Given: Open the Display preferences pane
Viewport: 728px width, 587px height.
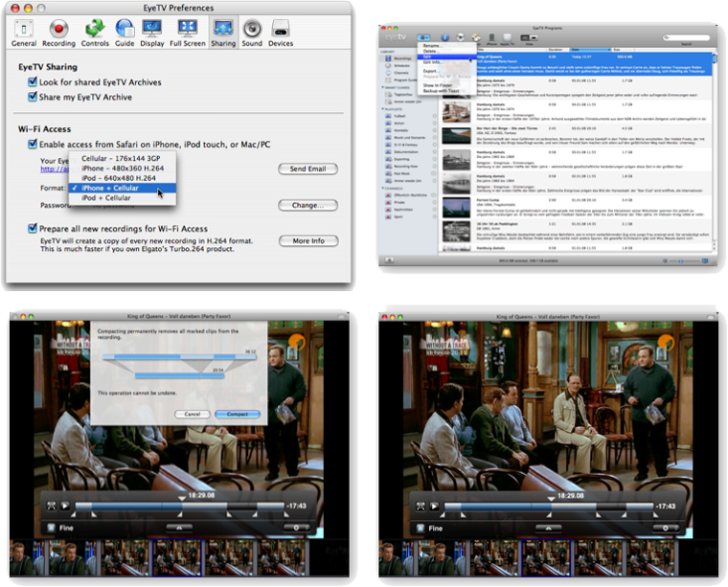Looking at the screenshot, I should 152,33.
